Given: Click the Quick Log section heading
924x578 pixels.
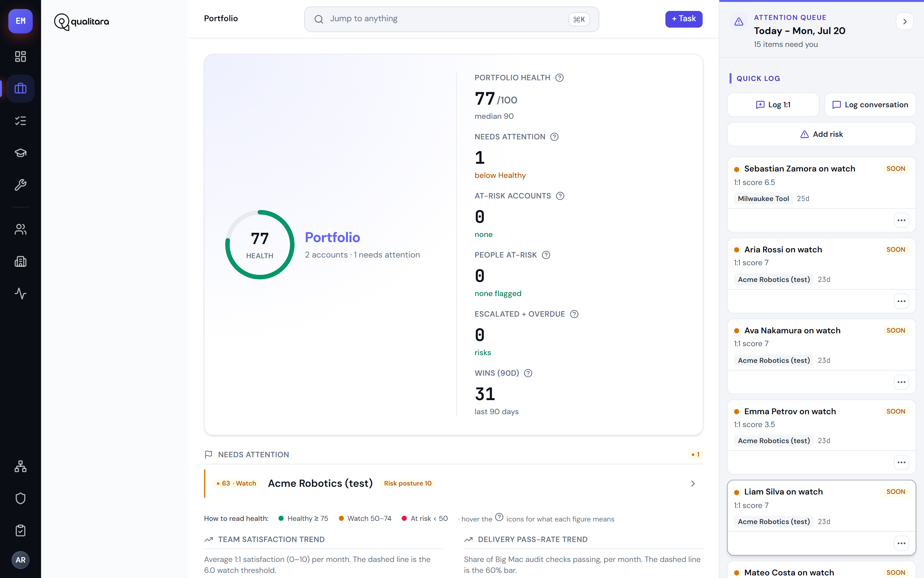Looking at the screenshot, I should pos(758,78).
